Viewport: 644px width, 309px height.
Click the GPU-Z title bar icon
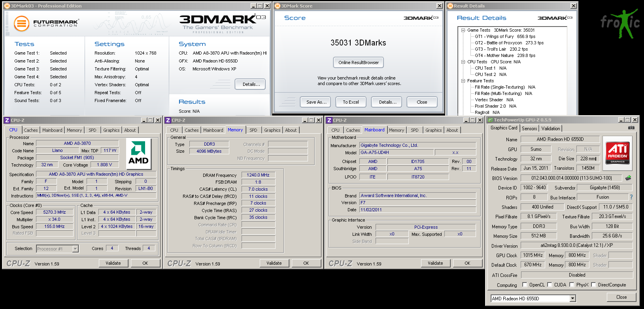490,120
